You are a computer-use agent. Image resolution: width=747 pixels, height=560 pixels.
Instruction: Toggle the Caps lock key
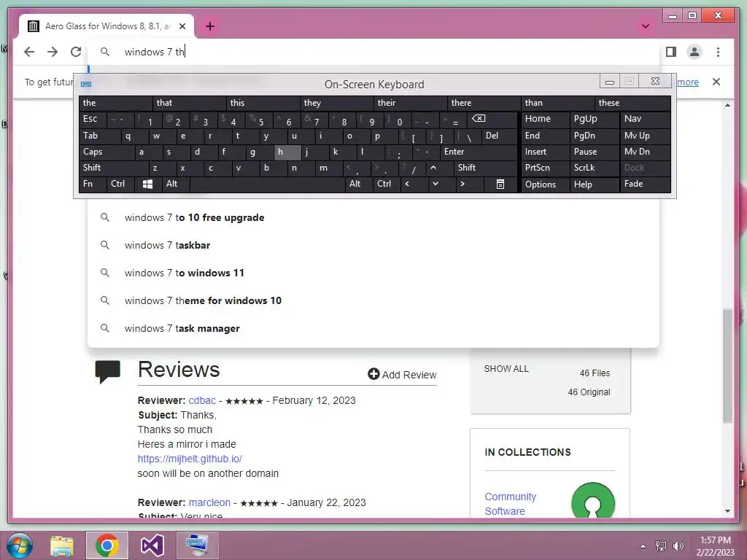tap(107, 152)
